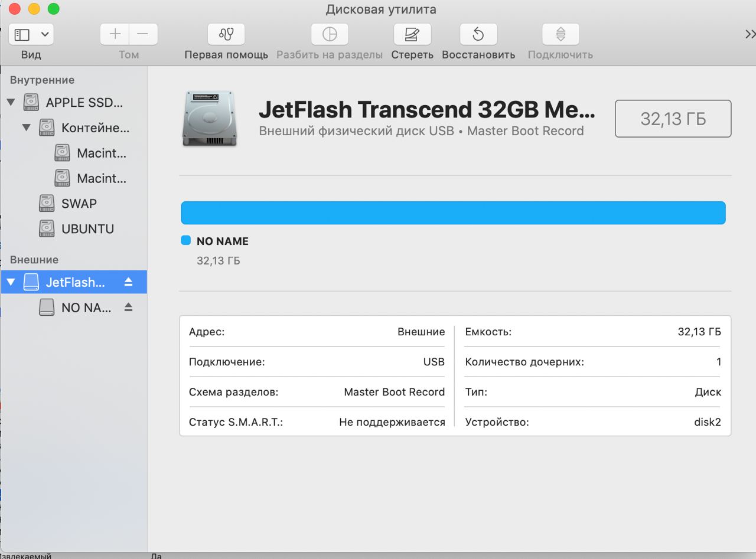This screenshot has height=559, width=756.
Task: Click the USB connection value
Action: 434,362
